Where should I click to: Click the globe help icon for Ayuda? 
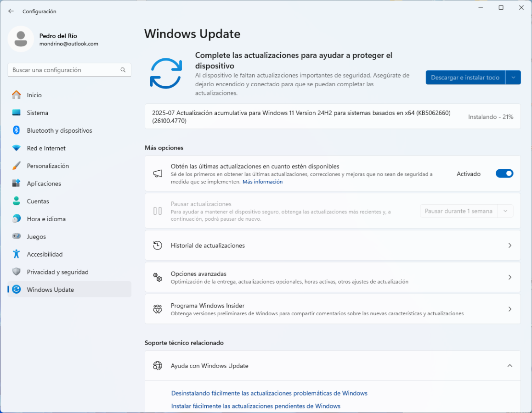[158, 366]
